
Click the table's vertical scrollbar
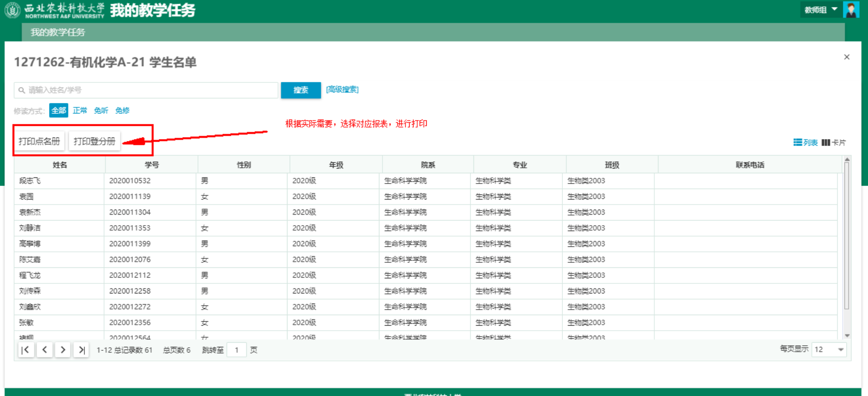tap(847, 236)
